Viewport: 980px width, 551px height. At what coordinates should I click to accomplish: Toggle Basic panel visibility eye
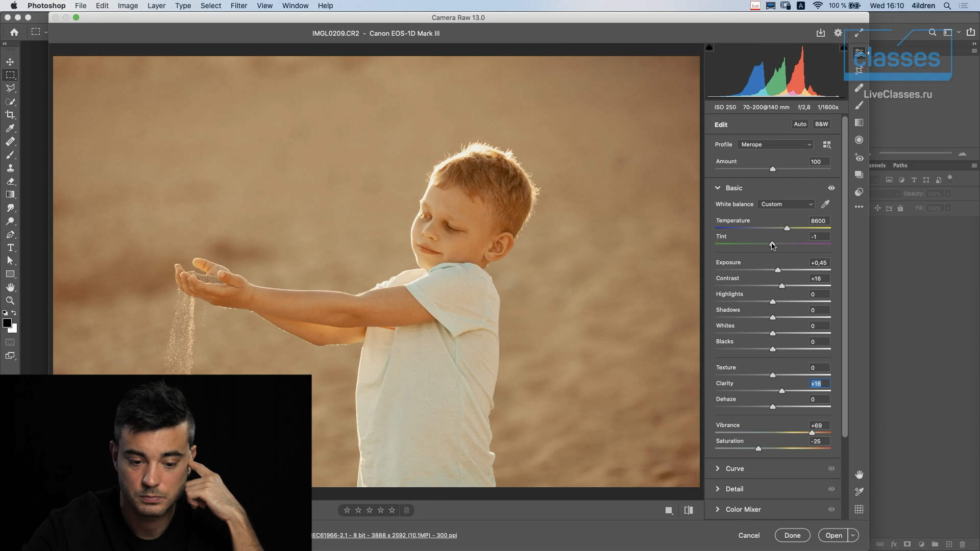pyautogui.click(x=831, y=188)
